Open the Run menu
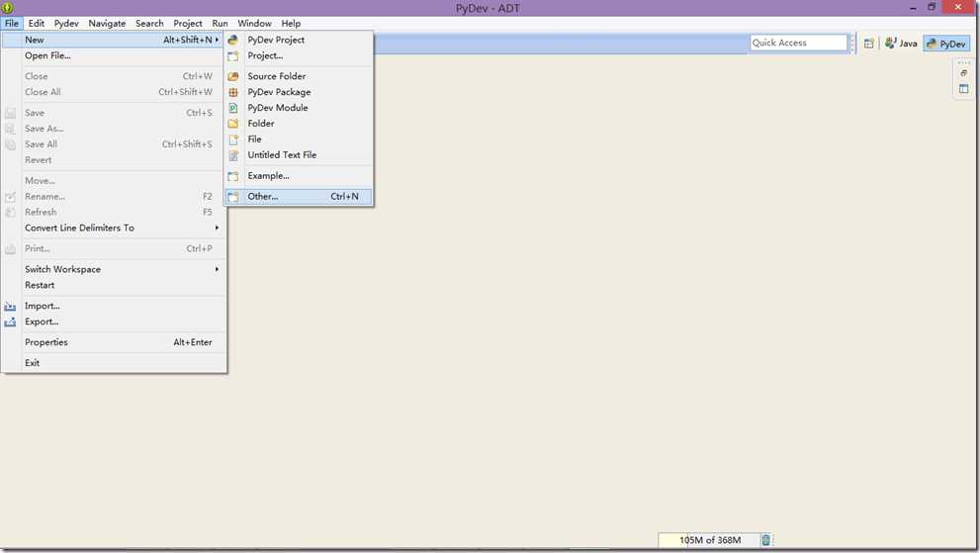Viewport: 980px width, 553px height. point(220,23)
